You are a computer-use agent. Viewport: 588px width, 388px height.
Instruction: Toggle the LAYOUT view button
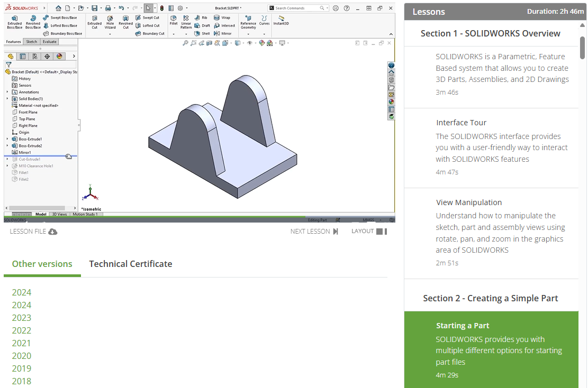[x=369, y=231]
